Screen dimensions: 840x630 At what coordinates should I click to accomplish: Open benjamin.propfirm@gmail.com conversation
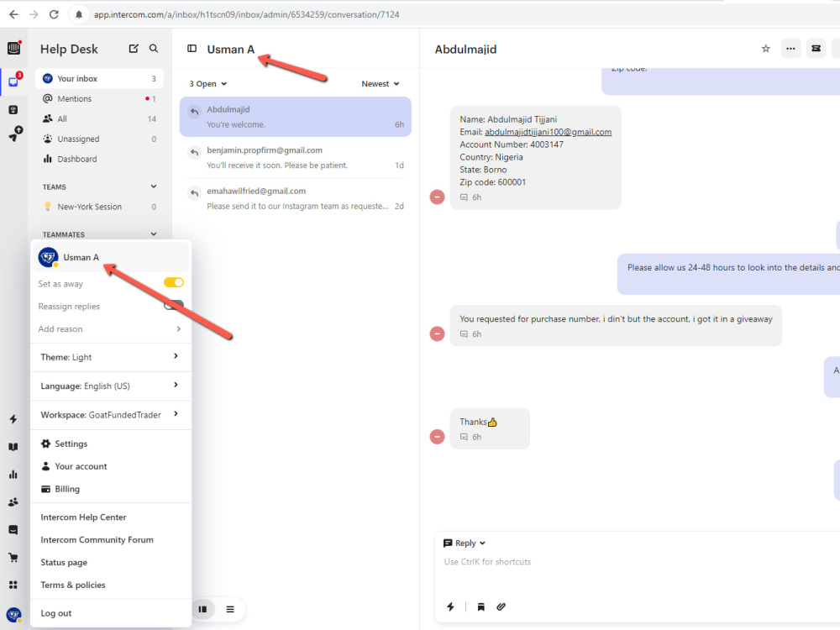click(295, 158)
